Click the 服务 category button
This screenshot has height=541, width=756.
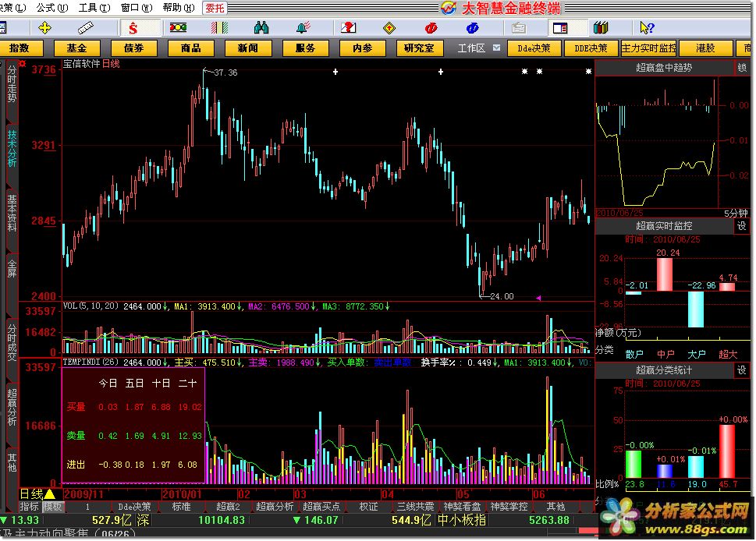point(305,48)
